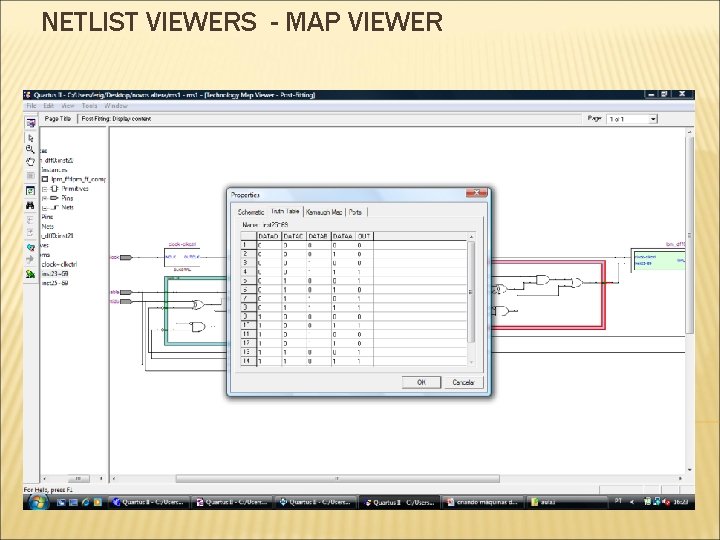Click the green icon at toolbar bottom
Viewport: 720px width, 540px height.
(x=30, y=274)
